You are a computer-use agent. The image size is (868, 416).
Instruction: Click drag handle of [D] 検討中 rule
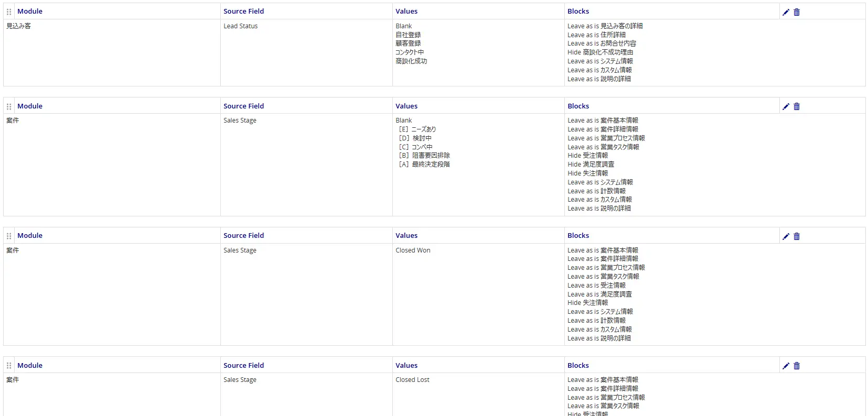click(x=9, y=106)
